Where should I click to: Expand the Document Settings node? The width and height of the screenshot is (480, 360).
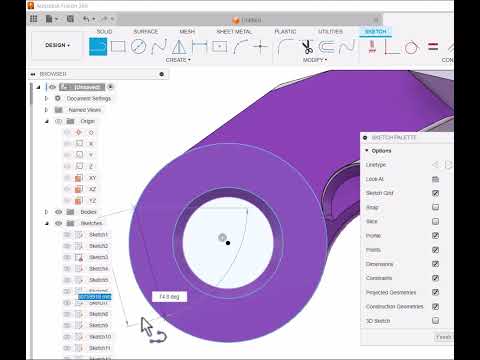(x=46, y=98)
